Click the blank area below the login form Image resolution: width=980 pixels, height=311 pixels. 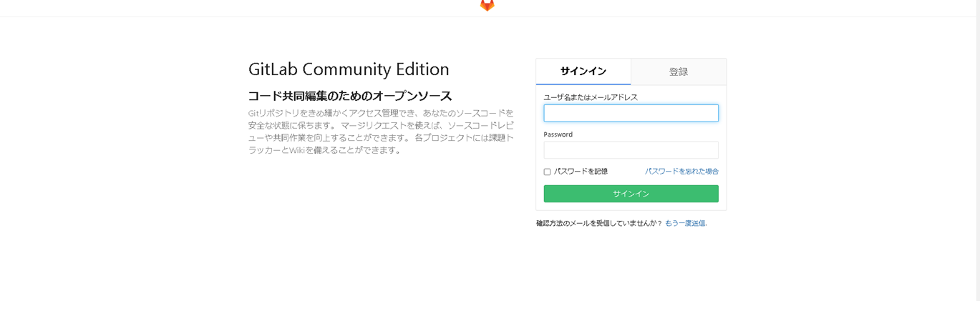click(630, 272)
